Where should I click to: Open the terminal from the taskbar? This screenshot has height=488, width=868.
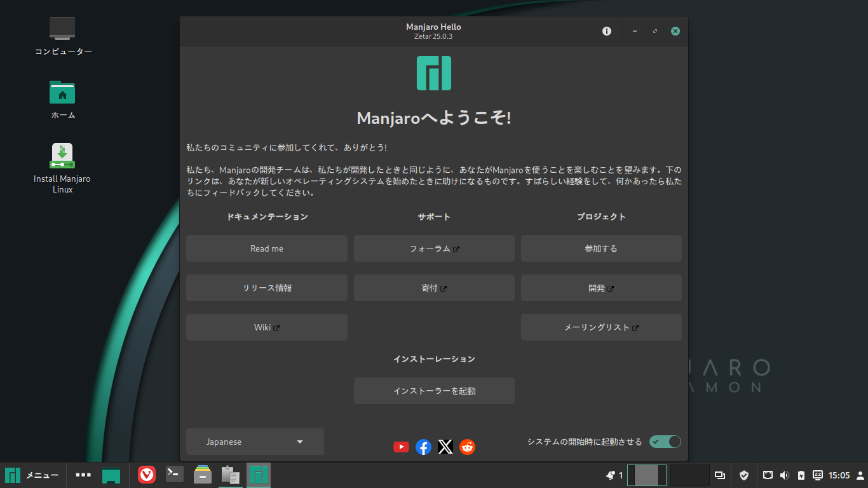click(x=175, y=474)
